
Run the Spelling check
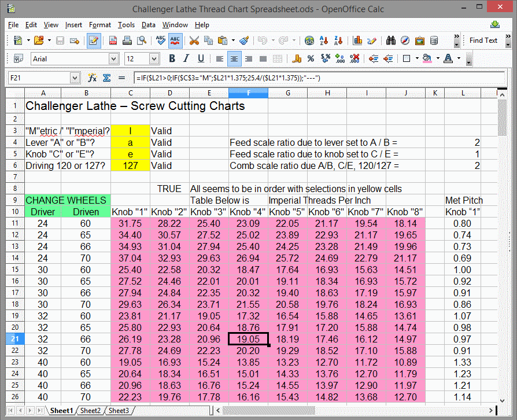click(161, 40)
